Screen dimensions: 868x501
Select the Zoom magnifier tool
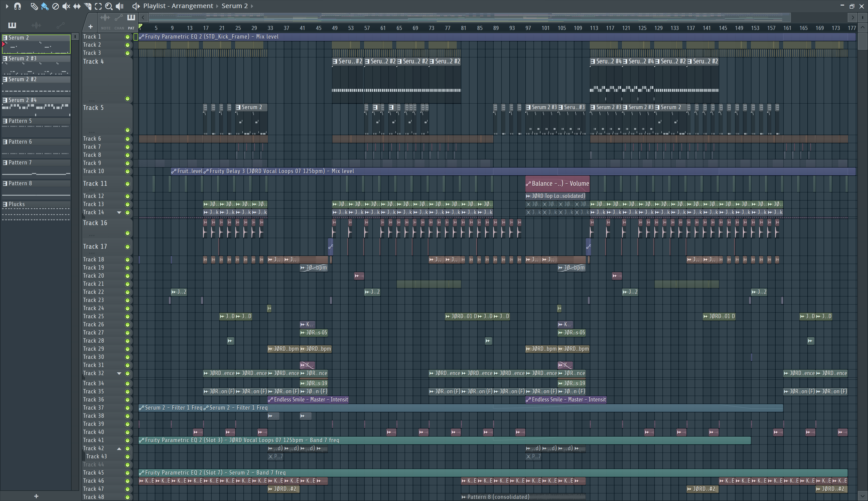click(x=109, y=6)
